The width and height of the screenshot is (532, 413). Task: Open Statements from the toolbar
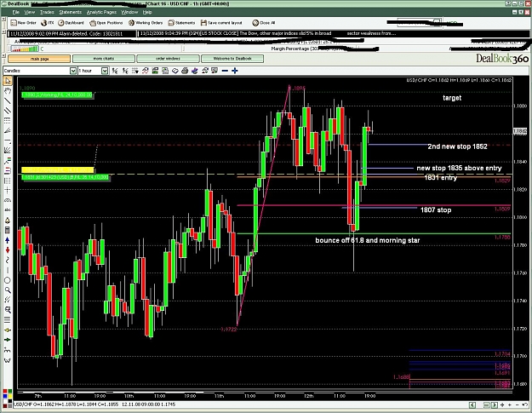tap(181, 23)
